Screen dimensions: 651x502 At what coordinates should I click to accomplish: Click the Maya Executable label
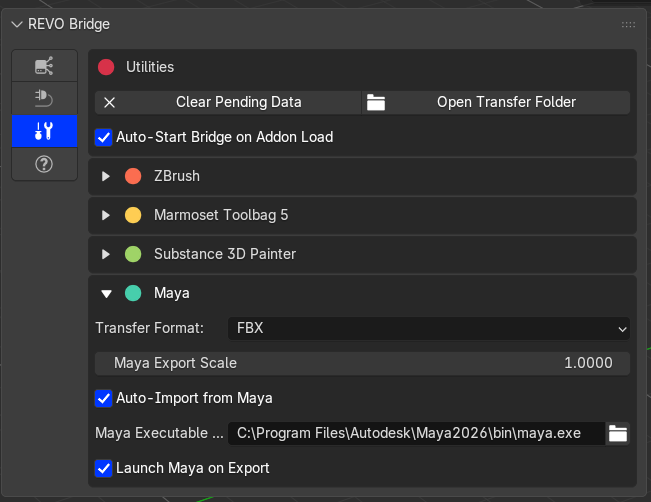(x=159, y=433)
